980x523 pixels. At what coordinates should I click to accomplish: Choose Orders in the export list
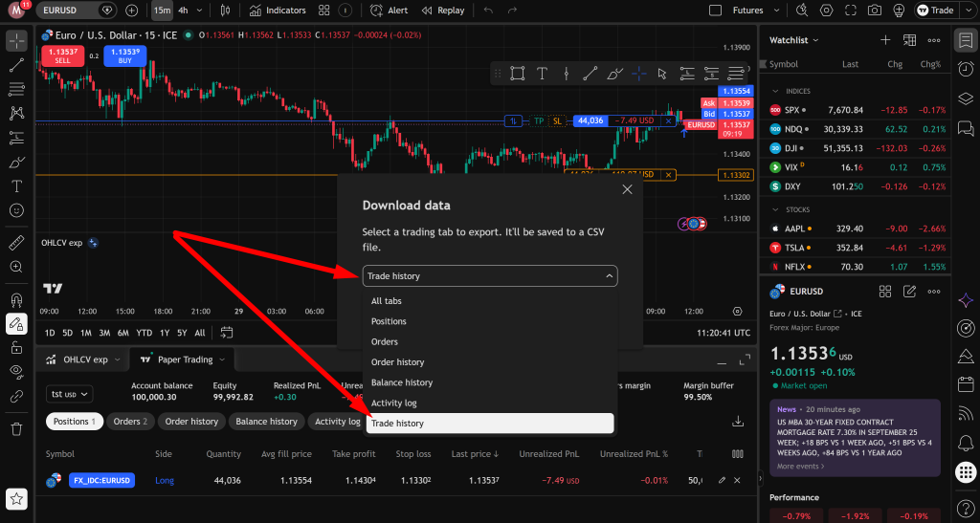tap(490, 342)
